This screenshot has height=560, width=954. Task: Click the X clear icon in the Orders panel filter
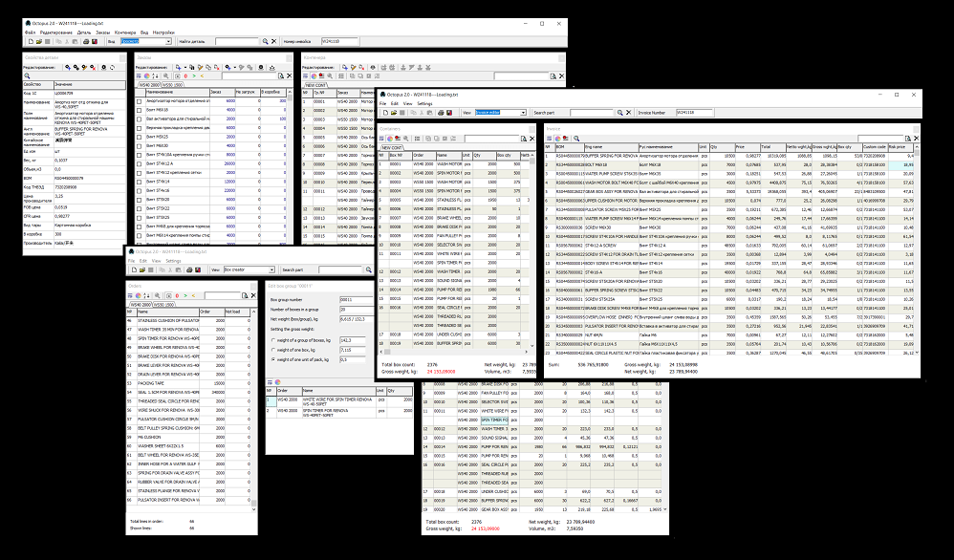tap(253, 295)
